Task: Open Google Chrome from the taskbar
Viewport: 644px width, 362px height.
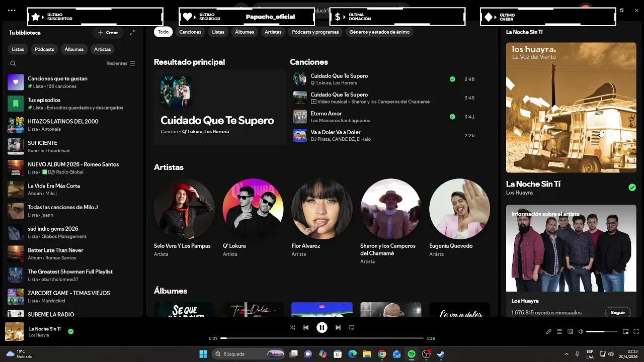Action: [382, 354]
